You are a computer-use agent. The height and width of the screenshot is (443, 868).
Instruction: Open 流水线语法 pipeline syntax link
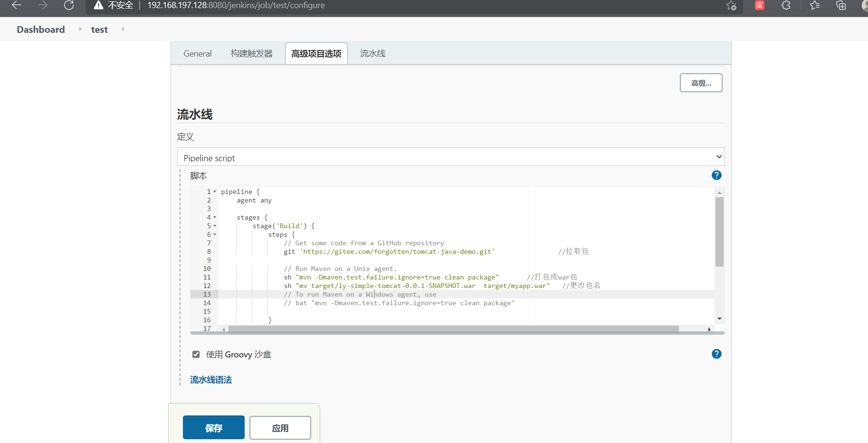coord(211,380)
